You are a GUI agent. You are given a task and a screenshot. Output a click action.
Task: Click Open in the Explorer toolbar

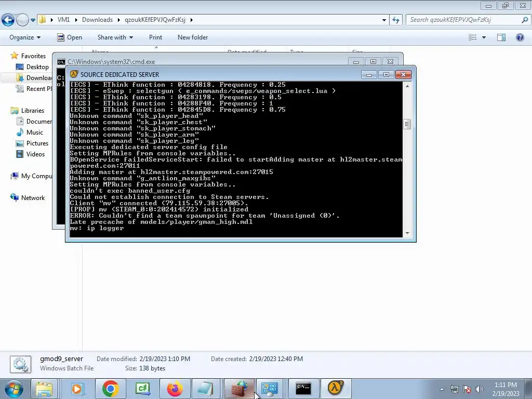click(x=70, y=37)
